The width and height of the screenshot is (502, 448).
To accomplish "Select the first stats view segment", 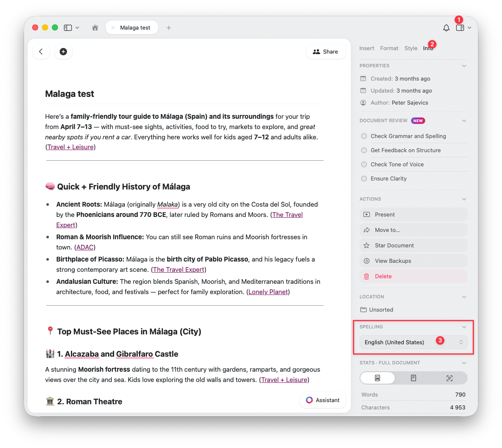I will [x=378, y=378].
